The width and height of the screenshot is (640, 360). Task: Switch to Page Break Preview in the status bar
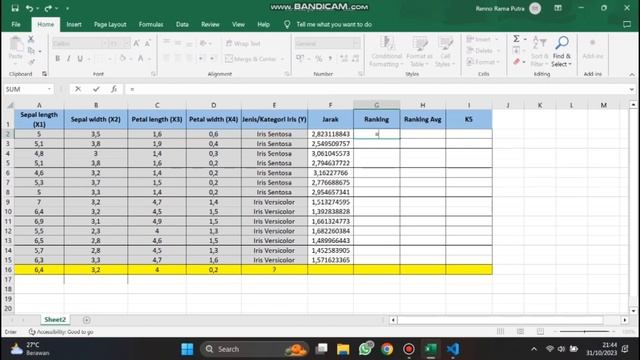coord(540,331)
